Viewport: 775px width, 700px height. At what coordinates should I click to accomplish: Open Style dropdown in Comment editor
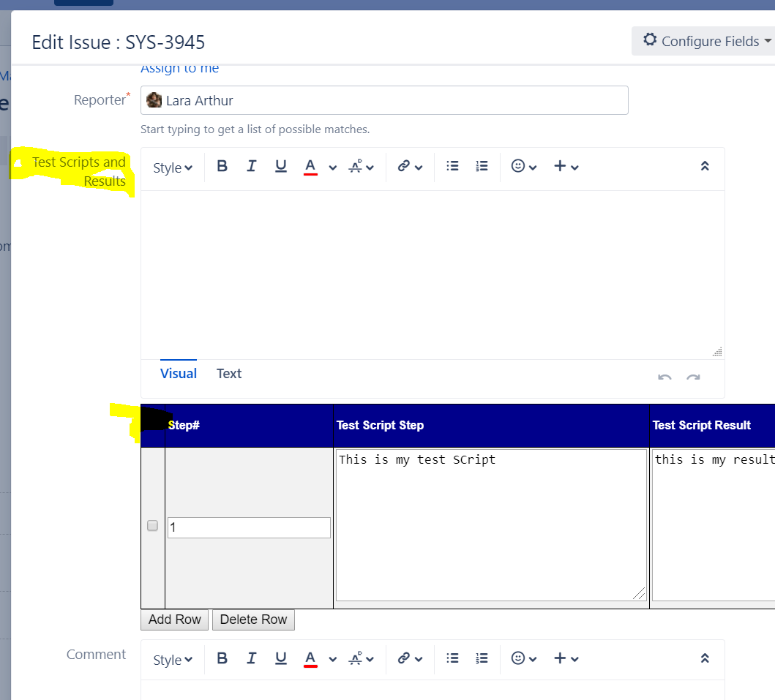click(x=173, y=660)
